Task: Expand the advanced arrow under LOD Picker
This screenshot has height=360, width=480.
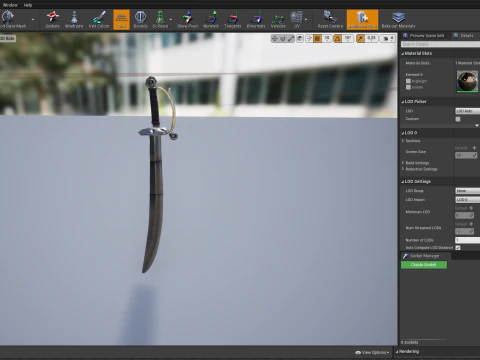Action: pyautogui.click(x=477, y=126)
